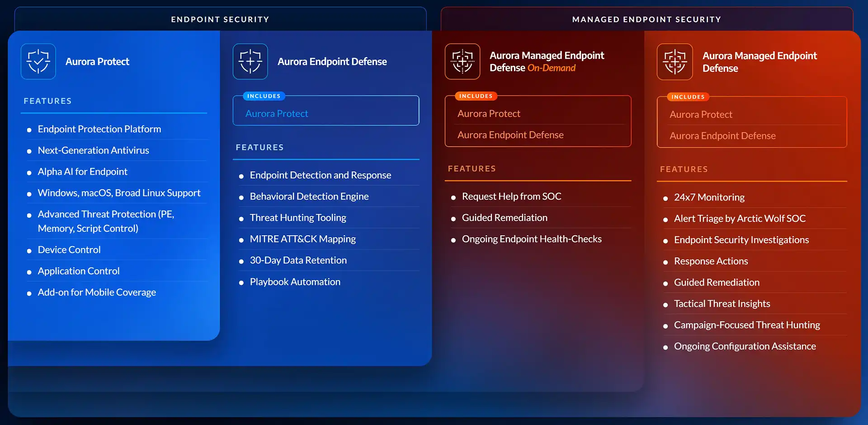Click the orange Includes badge in rightmost card
The image size is (868, 425).
click(x=688, y=97)
